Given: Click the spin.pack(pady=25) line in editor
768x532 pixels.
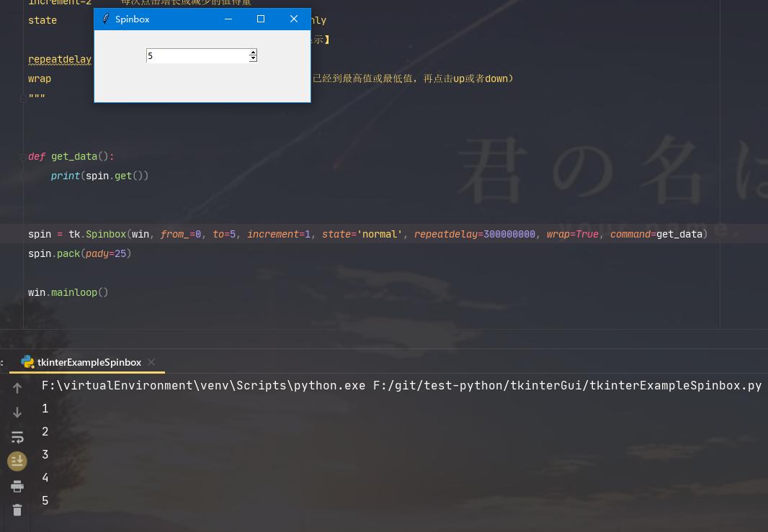Looking at the screenshot, I should pyautogui.click(x=79, y=253).
